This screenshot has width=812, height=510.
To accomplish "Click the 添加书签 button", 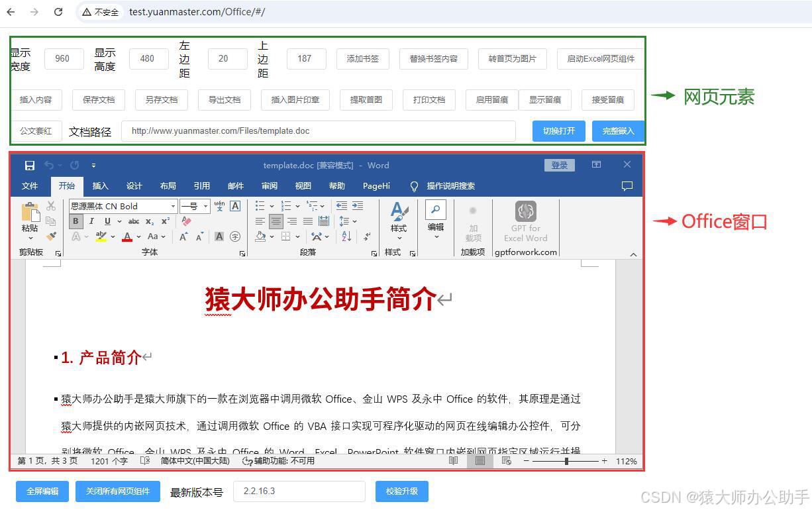I will [x=363, y=58].
